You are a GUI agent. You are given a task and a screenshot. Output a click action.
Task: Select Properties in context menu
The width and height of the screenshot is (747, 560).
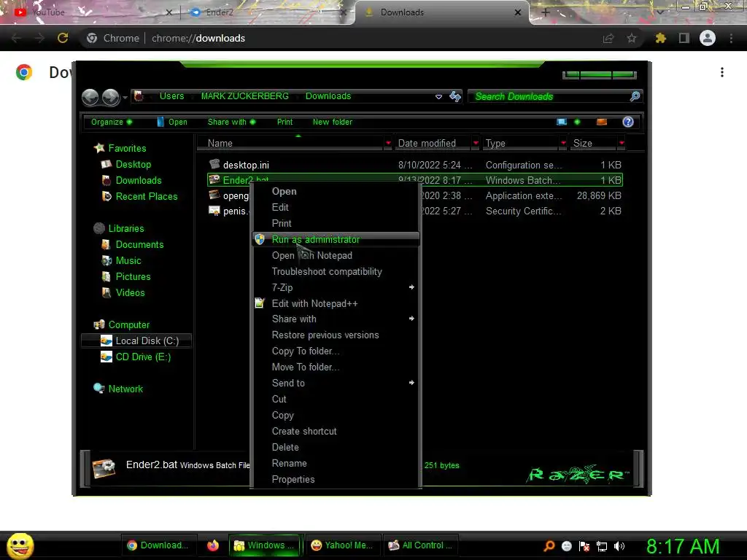click(336, 479)
